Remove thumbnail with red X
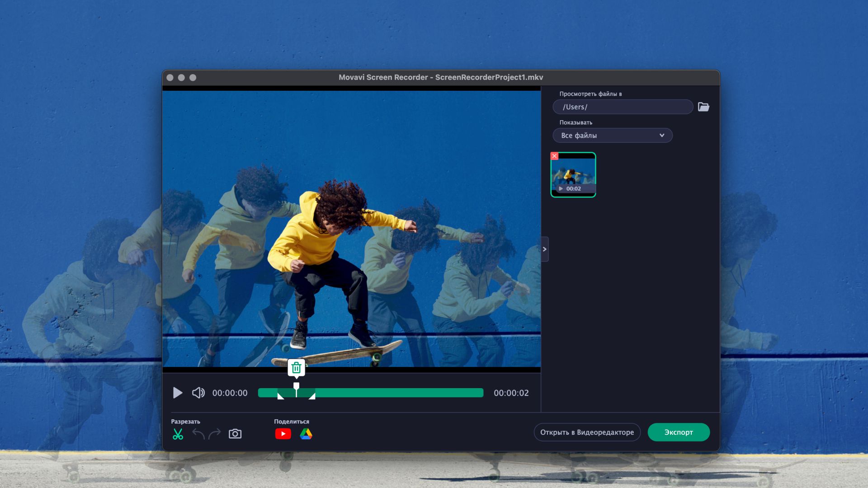 tap(554, 156)
